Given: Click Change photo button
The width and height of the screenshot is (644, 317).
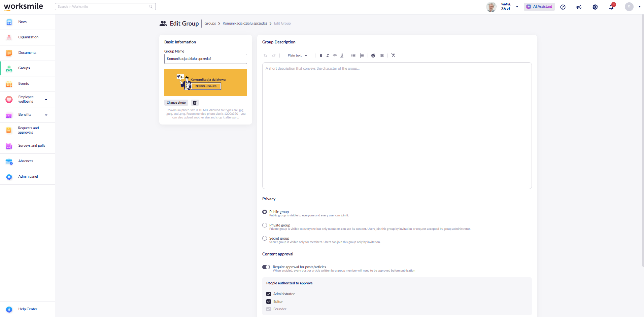Looking at the screenshot, I should (x=176, y=103).
